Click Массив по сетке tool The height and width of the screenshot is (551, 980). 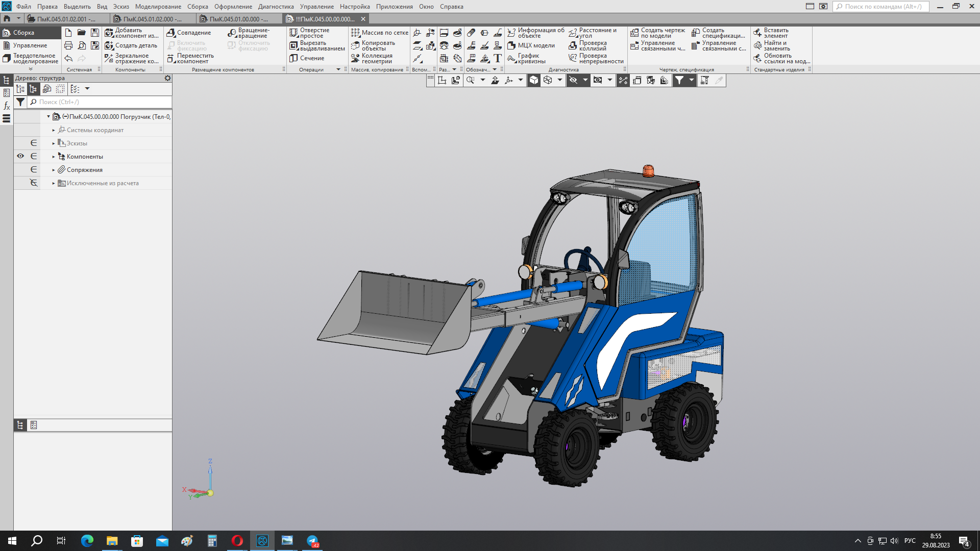coord(380,33)
